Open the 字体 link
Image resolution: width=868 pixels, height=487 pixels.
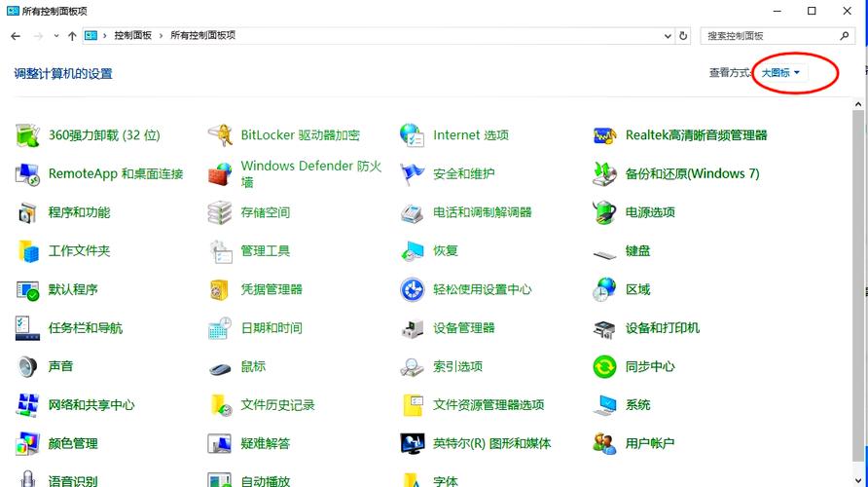coord(446,481)
